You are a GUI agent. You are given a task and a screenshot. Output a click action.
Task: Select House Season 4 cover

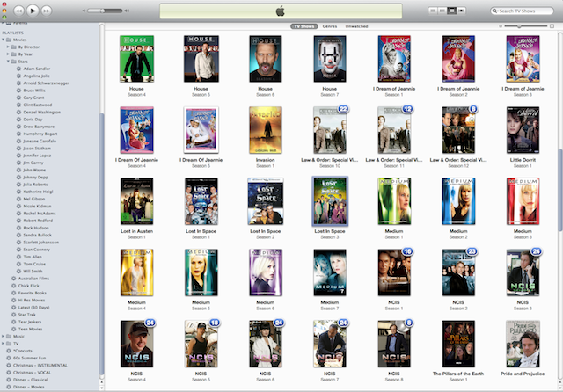tap(136, 59)
